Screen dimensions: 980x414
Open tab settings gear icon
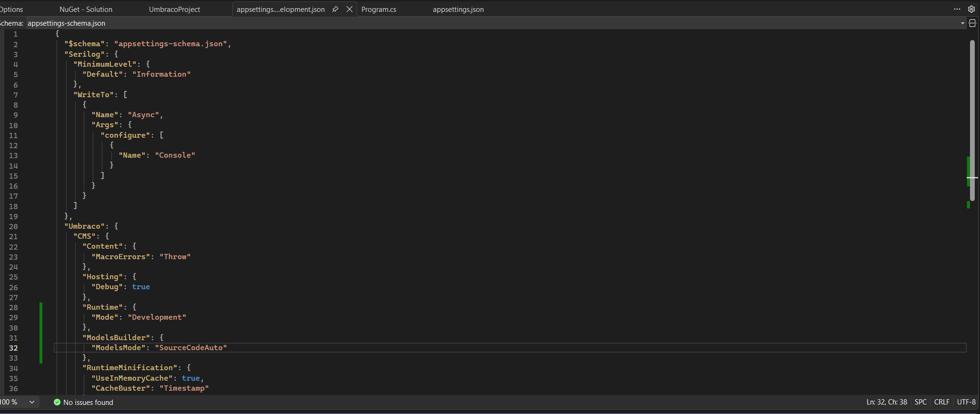(x=971, y=9)
